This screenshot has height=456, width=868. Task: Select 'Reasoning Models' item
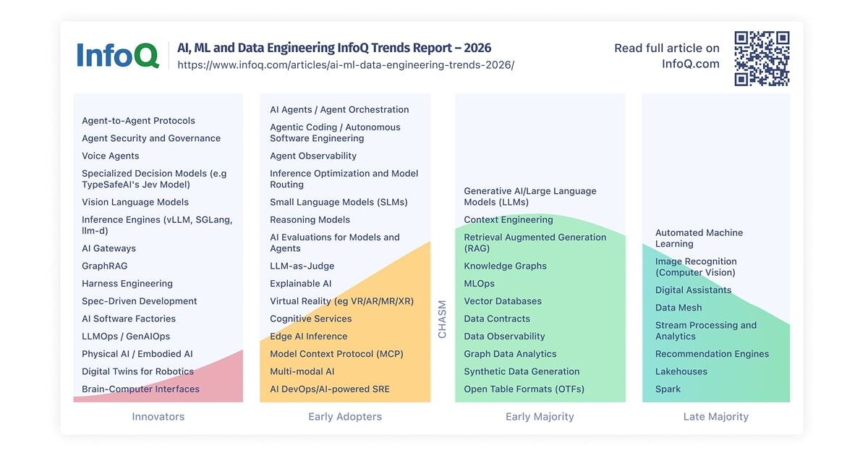tap(310, 220)
